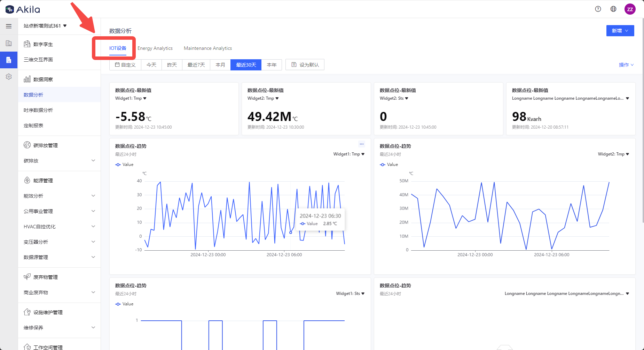Click the 数字孪生 section icon
The width and height of the screenshot is (644, 350).
(27, 44)
